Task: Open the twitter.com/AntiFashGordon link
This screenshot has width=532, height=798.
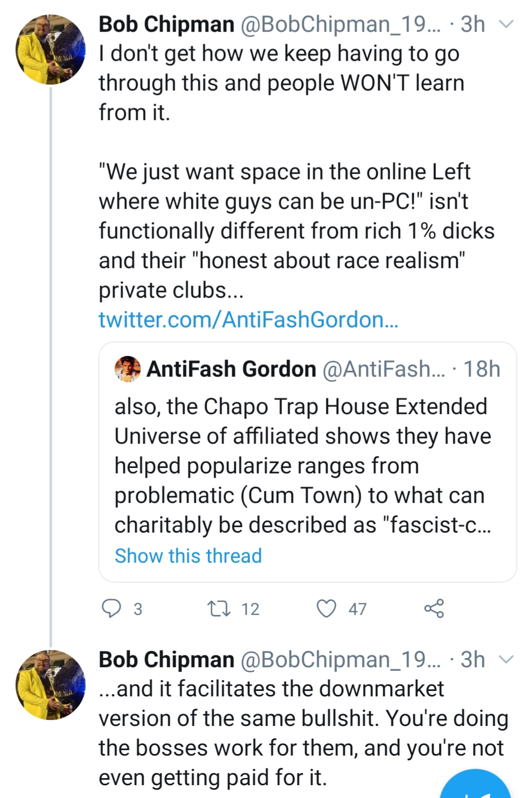Action: [x=248, y=320]
